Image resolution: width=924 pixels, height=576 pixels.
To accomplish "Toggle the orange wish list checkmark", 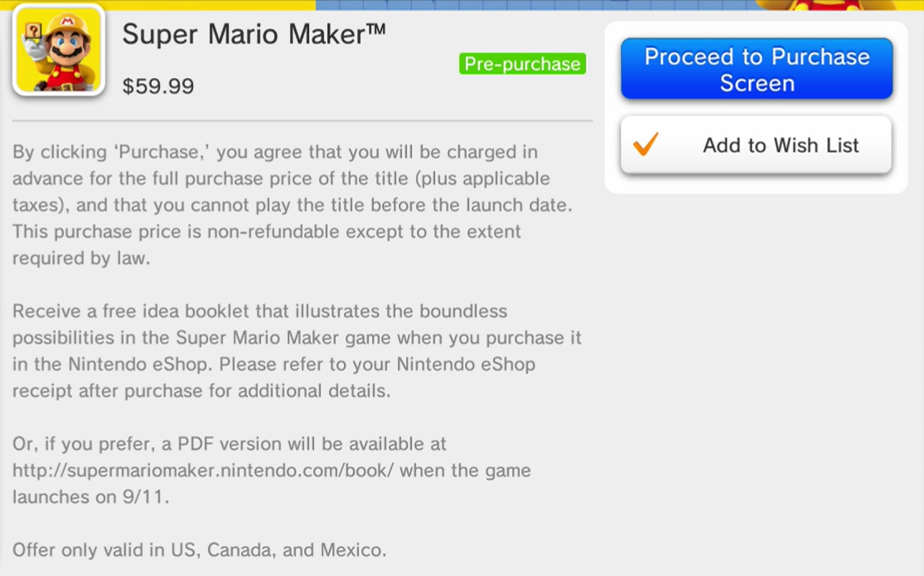I will click(645, 145).
